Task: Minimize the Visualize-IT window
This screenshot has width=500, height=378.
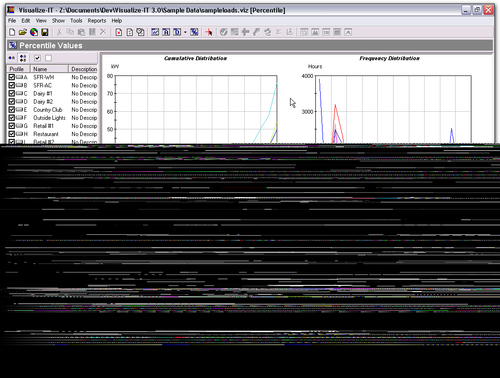Action: pyautogui.click(x=466, y=10)
